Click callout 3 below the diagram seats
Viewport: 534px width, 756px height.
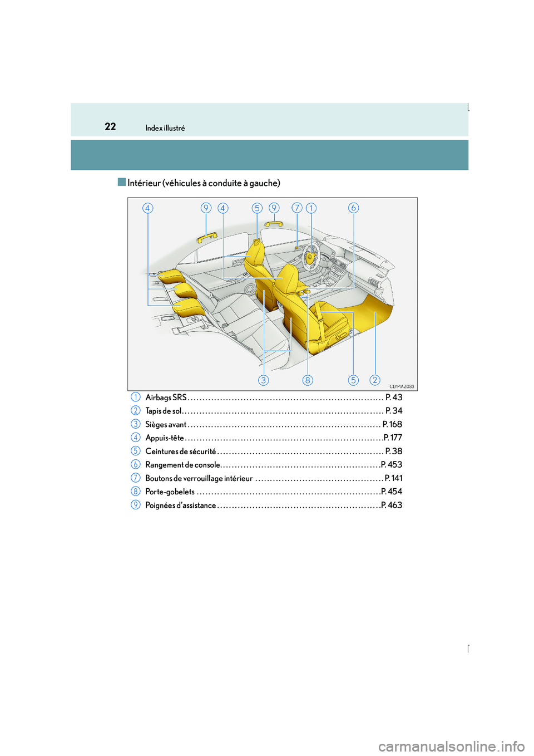coord(264,380)
